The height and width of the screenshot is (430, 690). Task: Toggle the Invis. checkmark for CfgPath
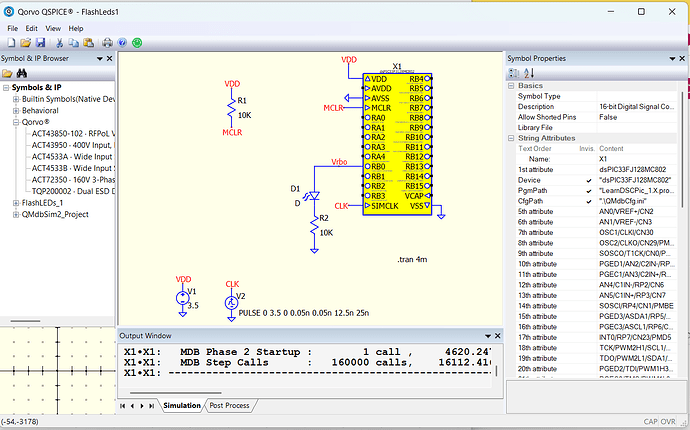[x=589, y=202]
